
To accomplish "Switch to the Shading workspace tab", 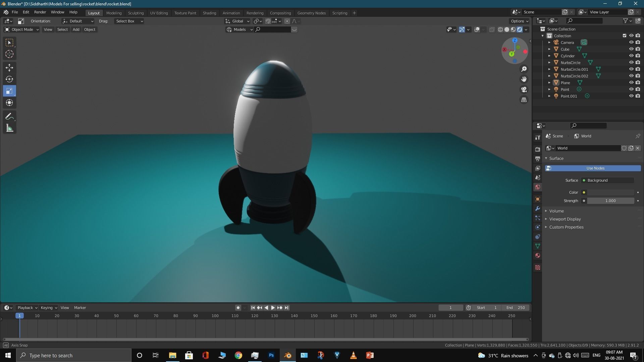I will click(209, 13).
